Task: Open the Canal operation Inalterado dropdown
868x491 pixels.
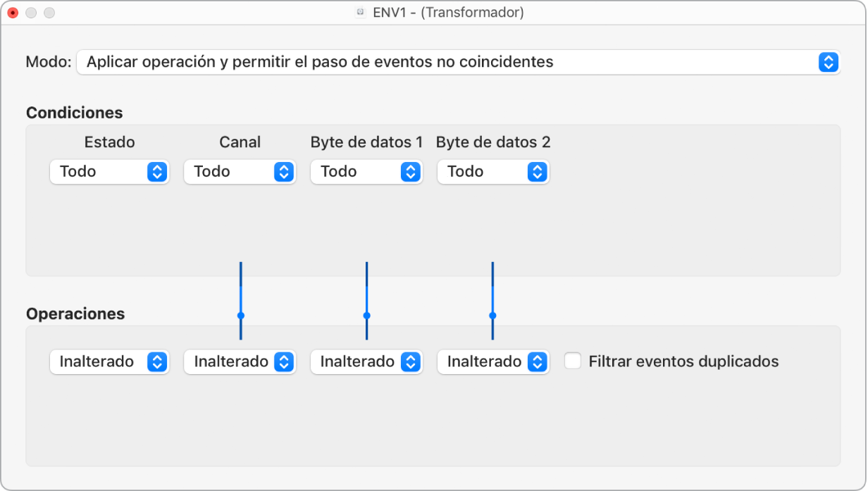Action: [240, 362]
